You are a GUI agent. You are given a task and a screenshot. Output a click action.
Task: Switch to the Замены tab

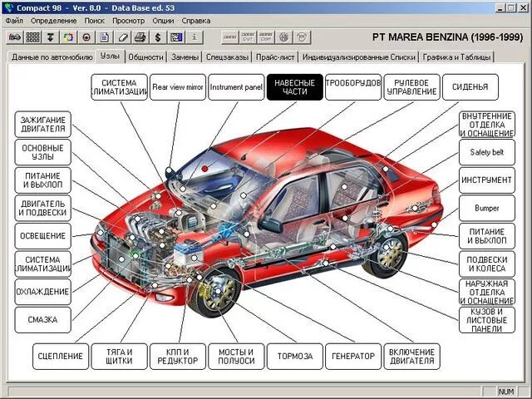(185, 57)
